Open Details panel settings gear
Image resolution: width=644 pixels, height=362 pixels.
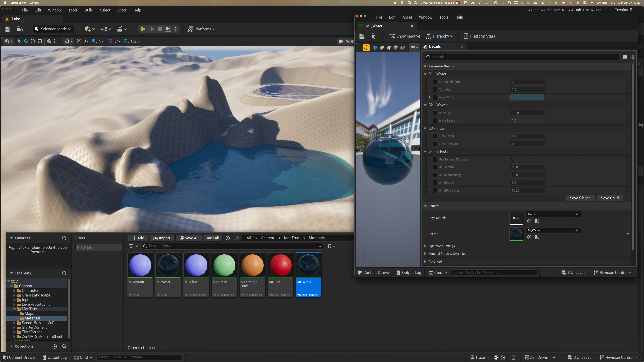pos(632,57)
